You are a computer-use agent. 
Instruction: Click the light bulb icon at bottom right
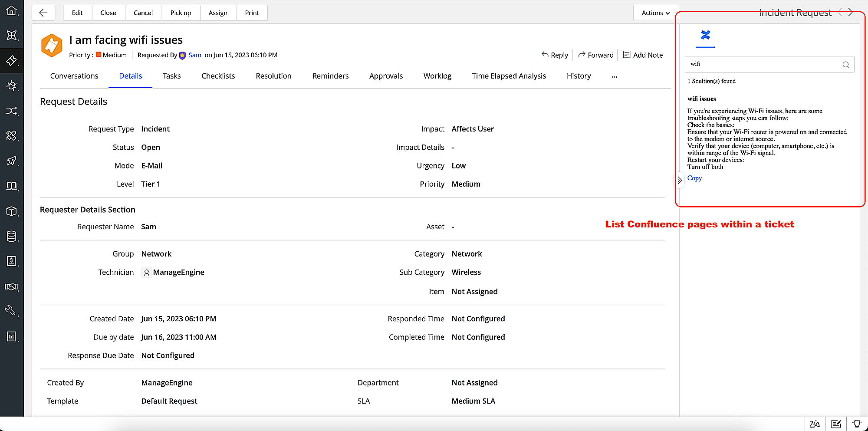[857, 423]
